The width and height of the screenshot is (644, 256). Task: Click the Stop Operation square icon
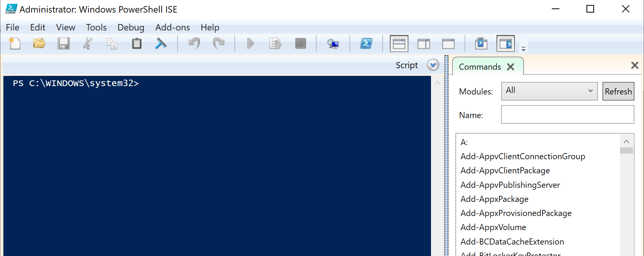(300, 43)
